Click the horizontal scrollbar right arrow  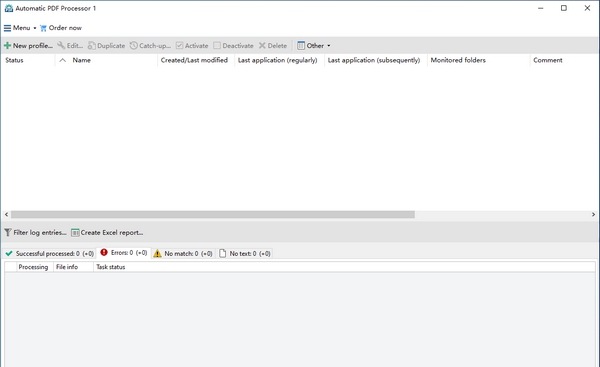click(593, 215)
